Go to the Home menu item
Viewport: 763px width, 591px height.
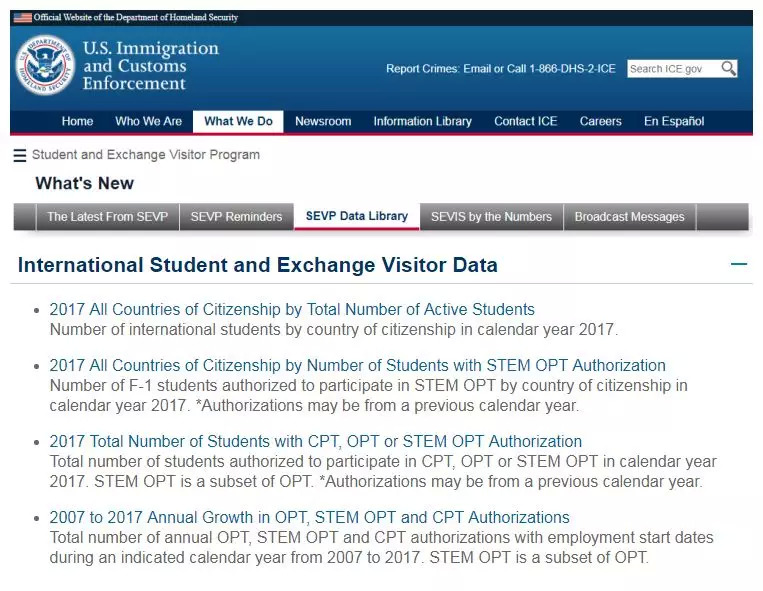[77, 122]
